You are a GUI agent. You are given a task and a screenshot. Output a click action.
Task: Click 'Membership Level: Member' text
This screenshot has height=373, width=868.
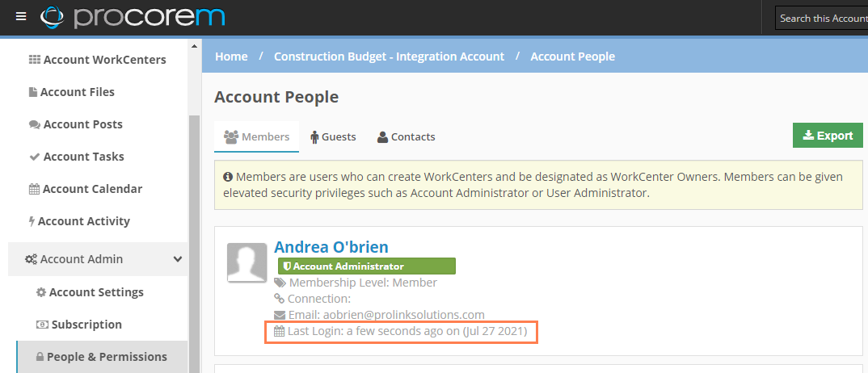pyautogui.click(x=363, y=283)
